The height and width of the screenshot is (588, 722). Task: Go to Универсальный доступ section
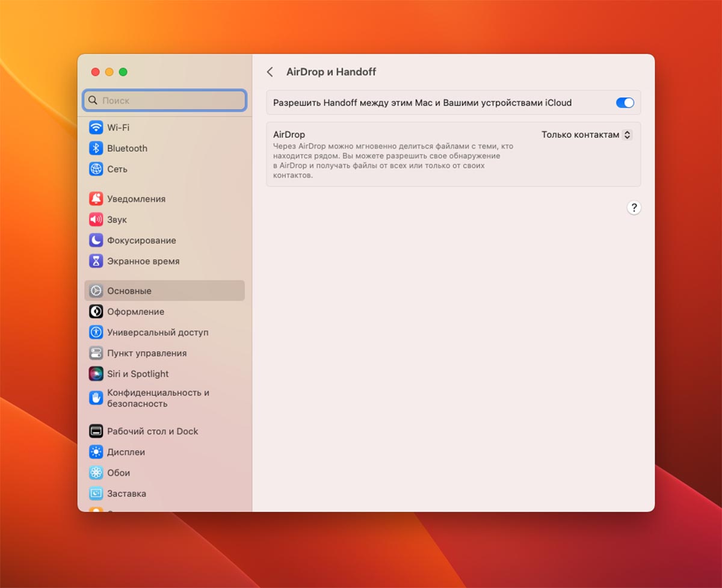coord(158,332)
